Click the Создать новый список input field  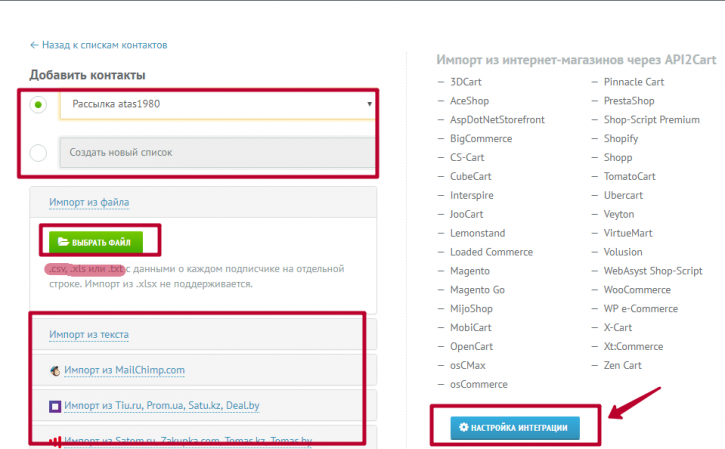tap(217, 153)
